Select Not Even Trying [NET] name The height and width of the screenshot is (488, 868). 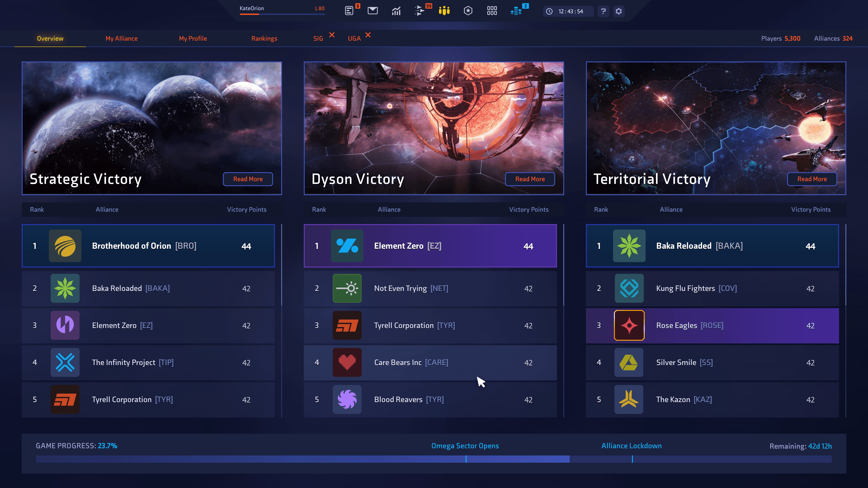pyautogui.click(x=411, y=288)
